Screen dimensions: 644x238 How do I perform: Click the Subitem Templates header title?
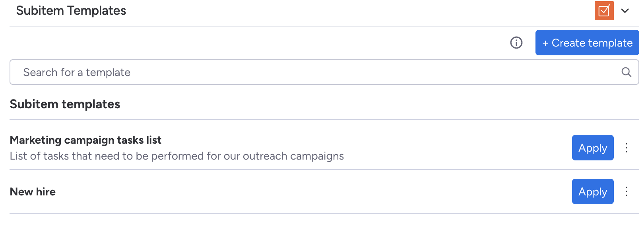(71, 11)
